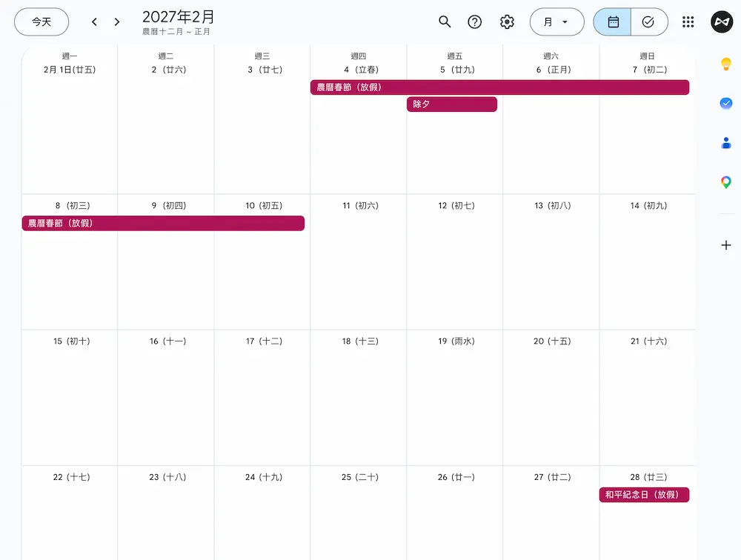Click the 週一 column header
This screenshot has height=560, width=741.
click(x=70, y=56)
